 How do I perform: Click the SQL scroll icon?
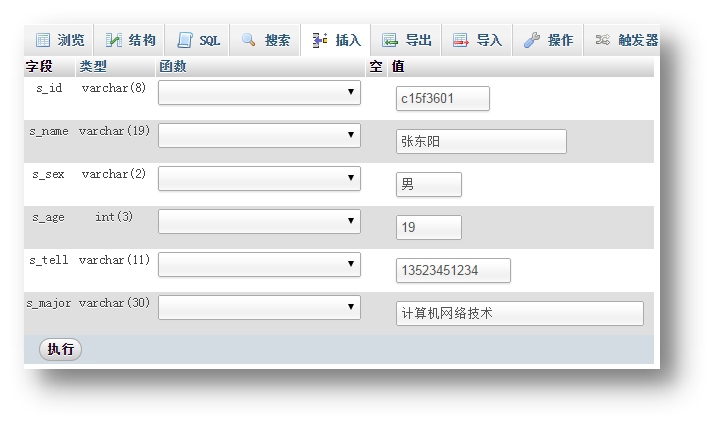coord(185,40)
